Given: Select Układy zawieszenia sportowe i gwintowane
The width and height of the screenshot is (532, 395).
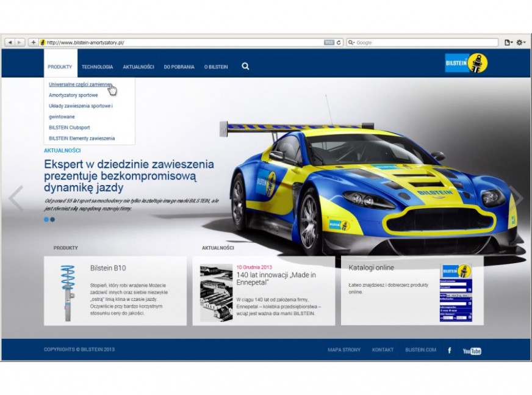Looking at the screenshot, I should (x=81, y=111).
